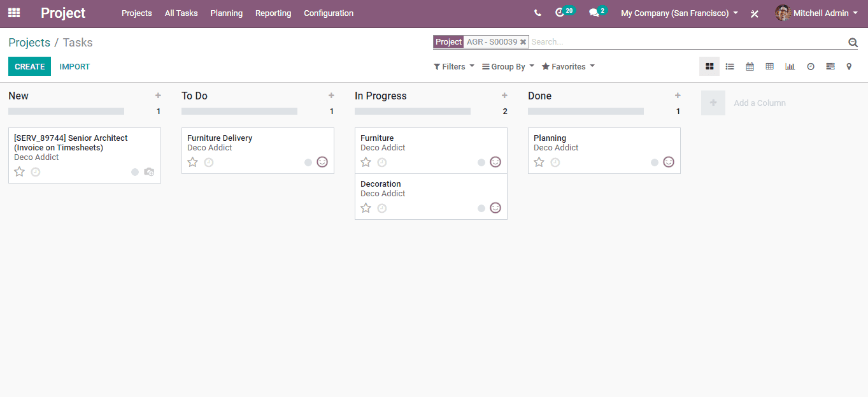
Task: Star the Planning task
Action: [539, 162]
